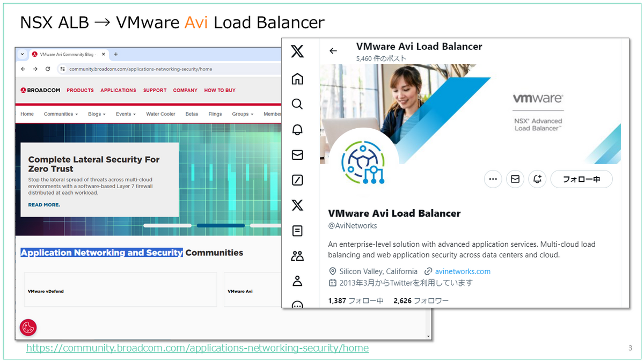Expand the Communities dropdown menu
Viewport: 644px width, 362px height.
[x=61, y=114]
